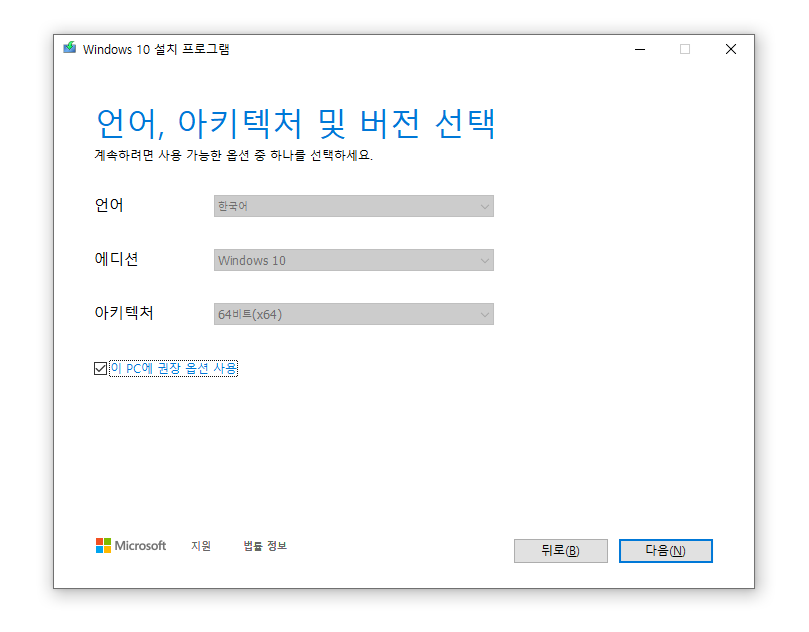Click the 다음(N) button
Viewport: 809px width, 632px height.
click(666, 551)
